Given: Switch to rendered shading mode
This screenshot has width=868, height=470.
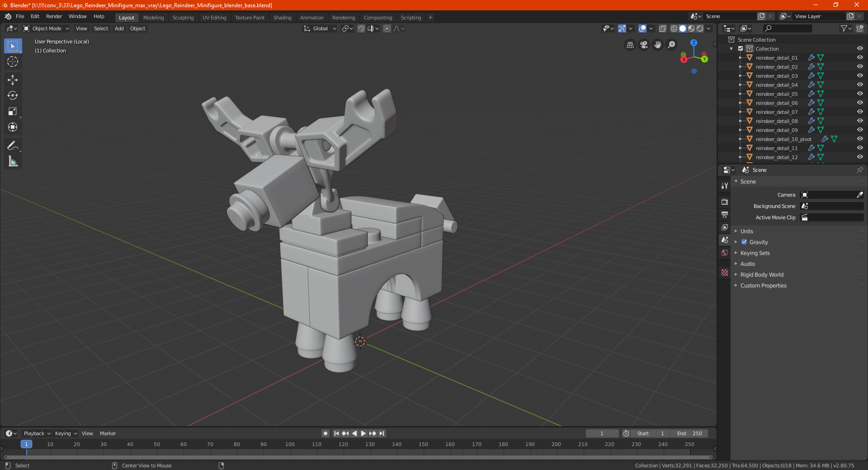Looking at the screenshot, I should point(700,28).
